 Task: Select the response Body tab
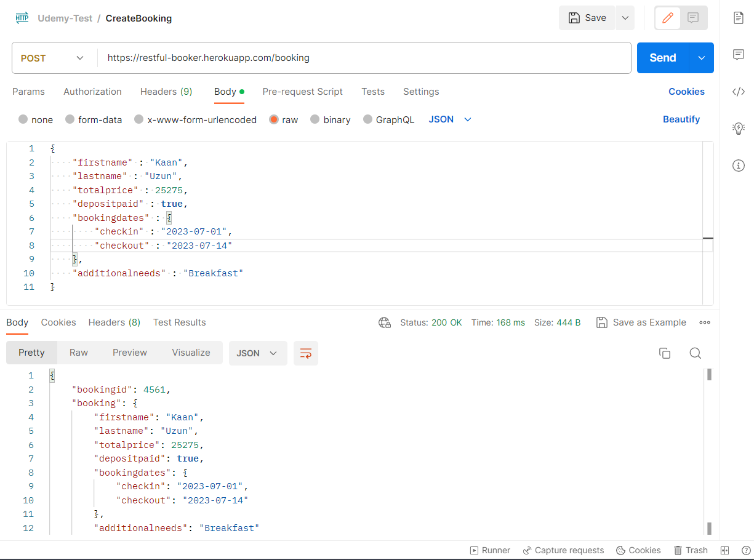(x=17, y=322)
